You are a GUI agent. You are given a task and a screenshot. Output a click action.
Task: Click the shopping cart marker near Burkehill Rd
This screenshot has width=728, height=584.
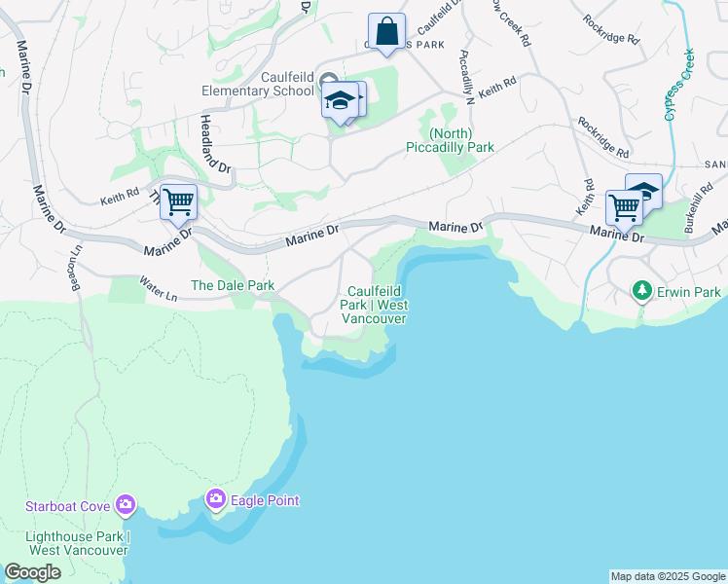click(623, 207)
